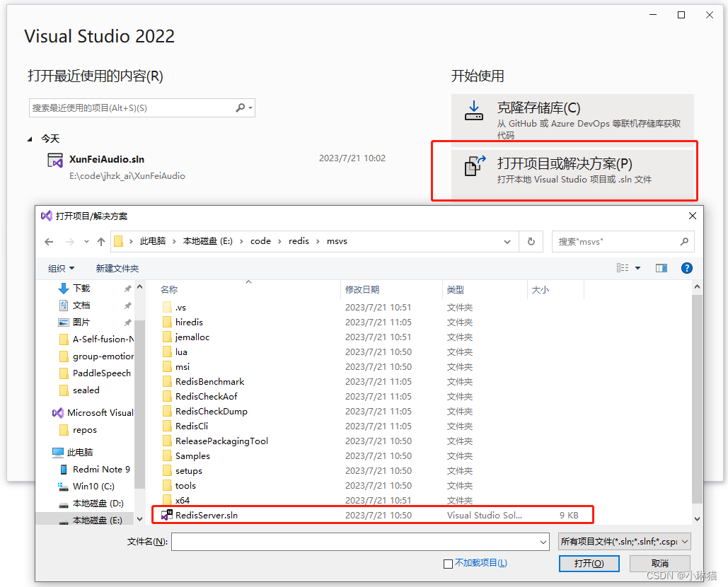Select the jemalloc folder
Image resolution: width=728 pixels, height=587 pixels.
[192, 337]
